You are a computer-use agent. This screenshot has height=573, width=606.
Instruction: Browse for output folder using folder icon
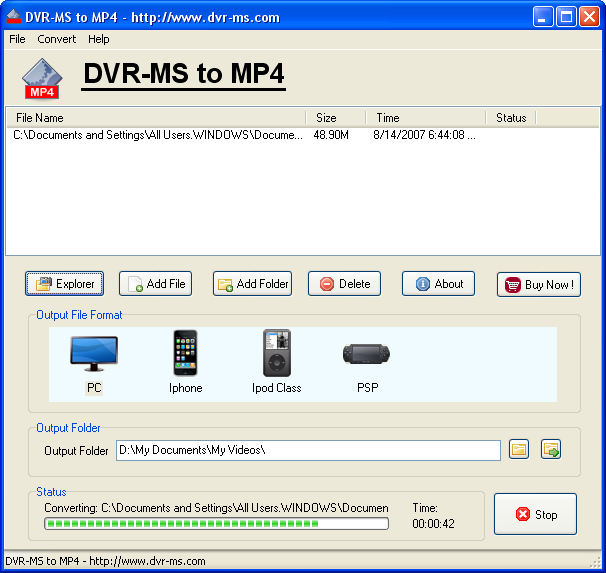[x=519, y=449]
